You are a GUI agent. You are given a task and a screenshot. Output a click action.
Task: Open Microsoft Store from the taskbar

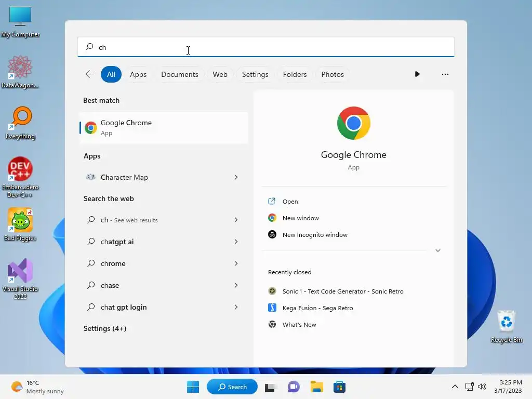point(339,387)
